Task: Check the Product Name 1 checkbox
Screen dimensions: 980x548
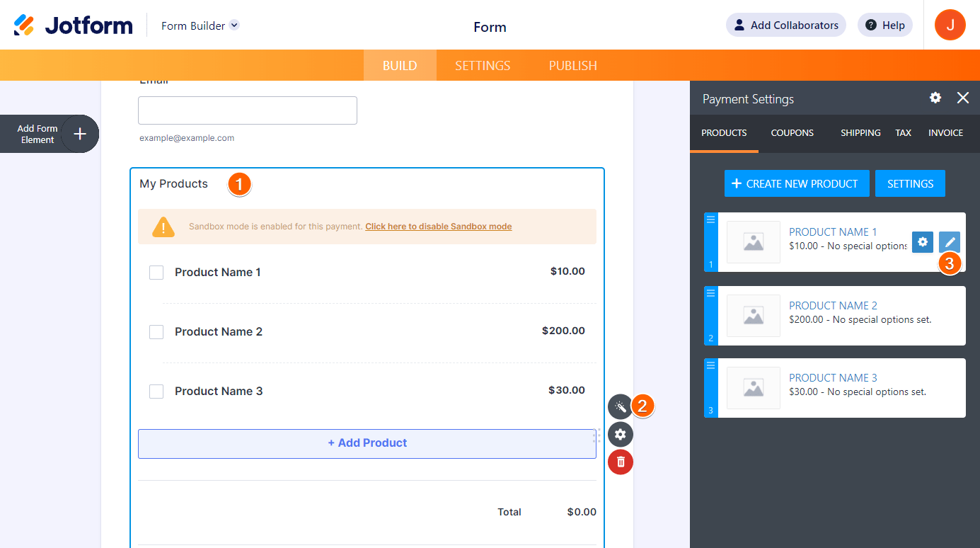Action: [x=156, y=273]
